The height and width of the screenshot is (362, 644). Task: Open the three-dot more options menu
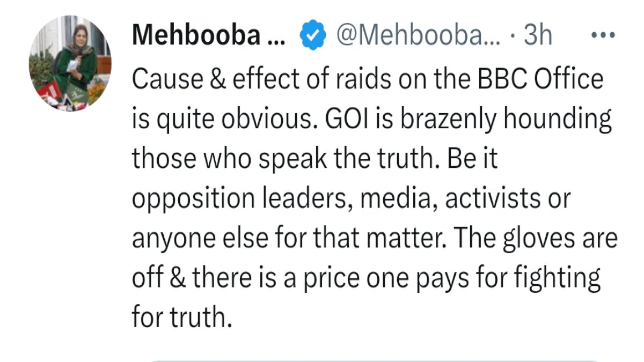point(605,36)
